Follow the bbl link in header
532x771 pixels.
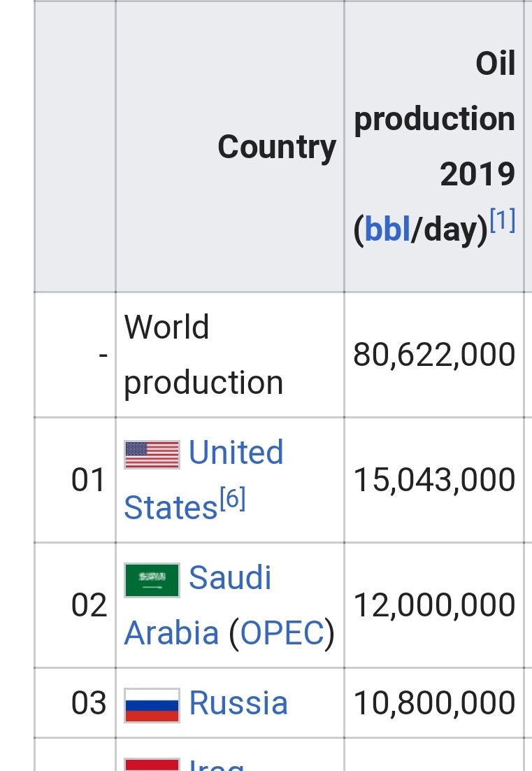click(387, 229)
